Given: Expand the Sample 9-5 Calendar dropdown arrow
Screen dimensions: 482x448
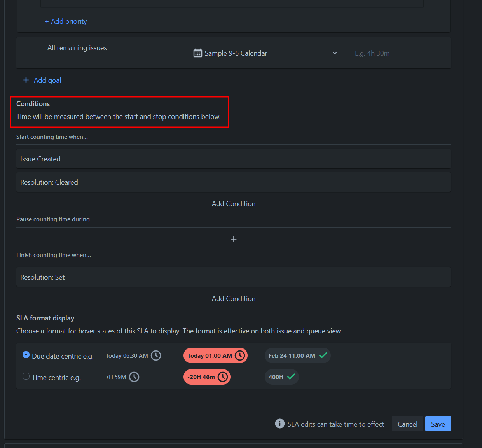Looking at the screenshot, I should click(x=335, y=53).
